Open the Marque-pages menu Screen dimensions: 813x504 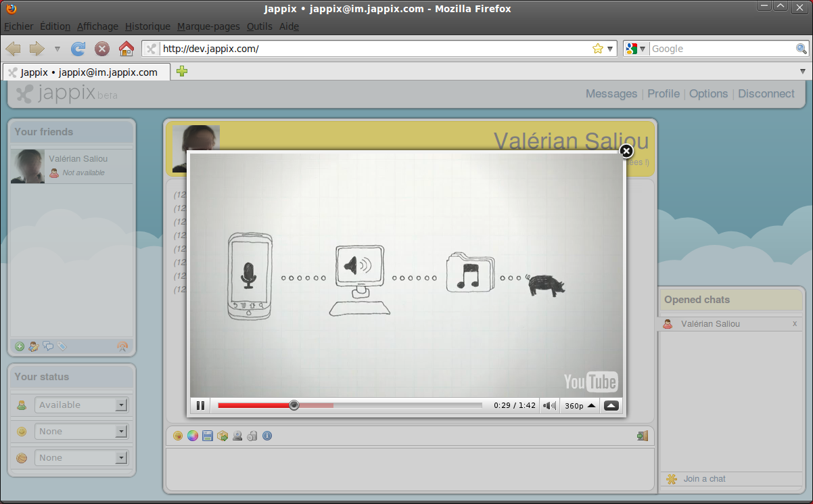pos(208,26)
